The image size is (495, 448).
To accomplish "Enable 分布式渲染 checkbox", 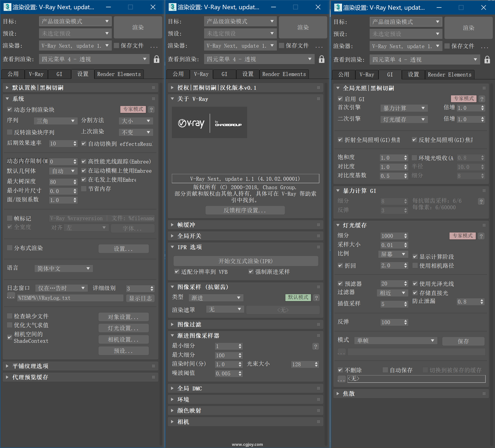I will click(x=10, y=247).
